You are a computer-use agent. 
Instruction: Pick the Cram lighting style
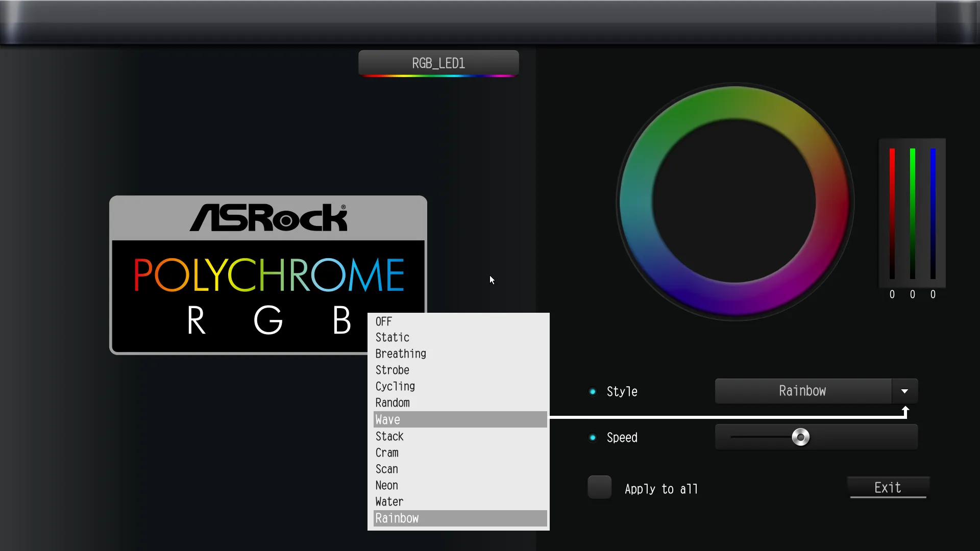point(460,453)
